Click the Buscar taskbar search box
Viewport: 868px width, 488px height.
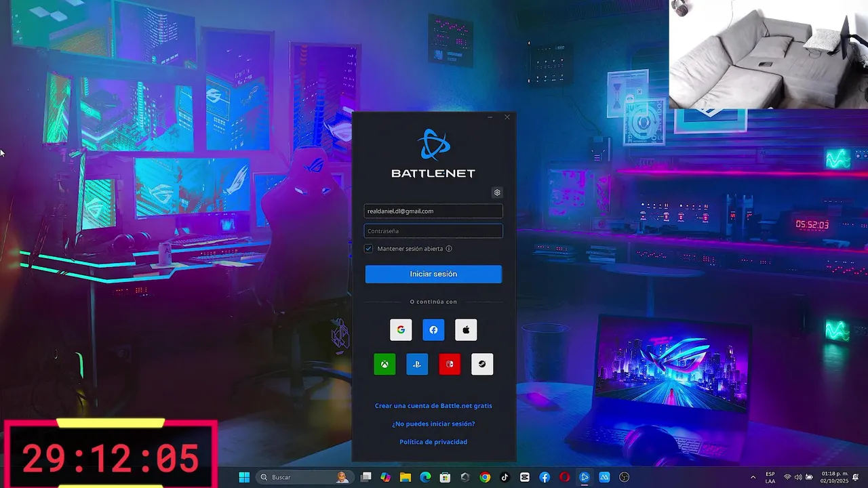[x=304, y=477]
